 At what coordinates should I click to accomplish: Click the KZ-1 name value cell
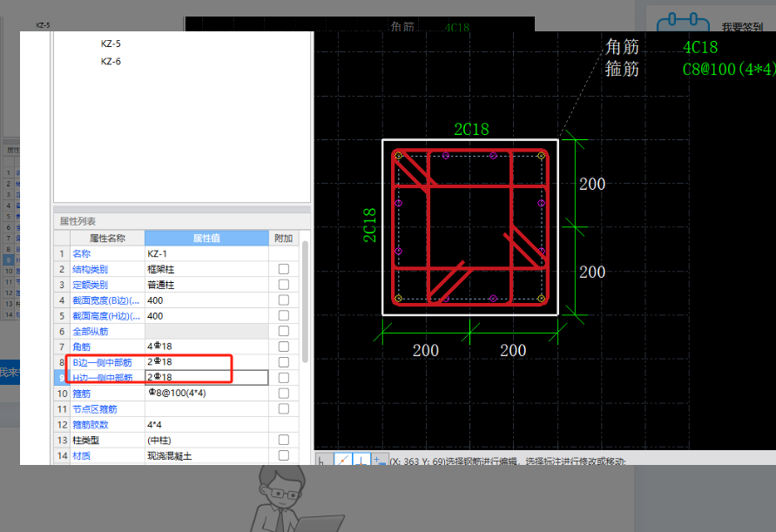[206, 254]
